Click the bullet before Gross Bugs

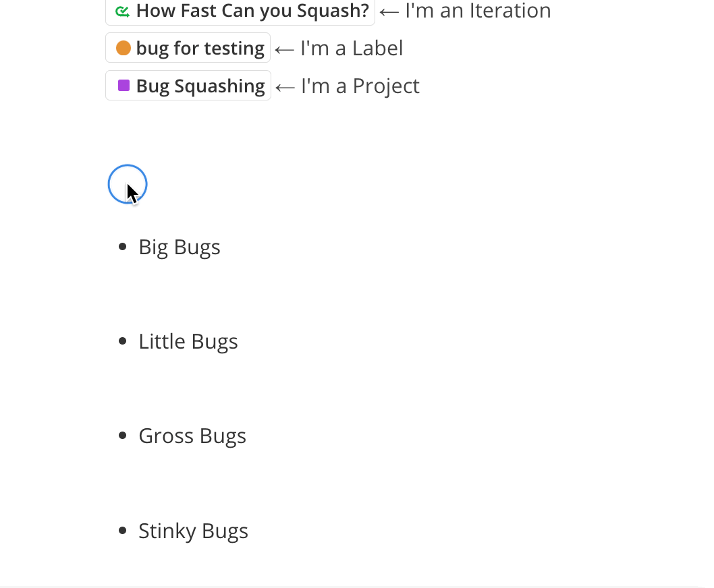pyautogui.click(x=122, y=436)
